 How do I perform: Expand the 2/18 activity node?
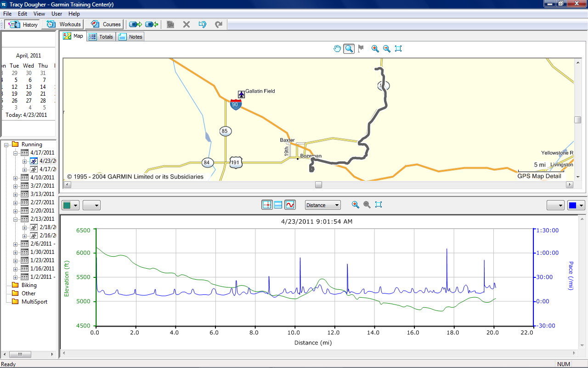(24, 227)
